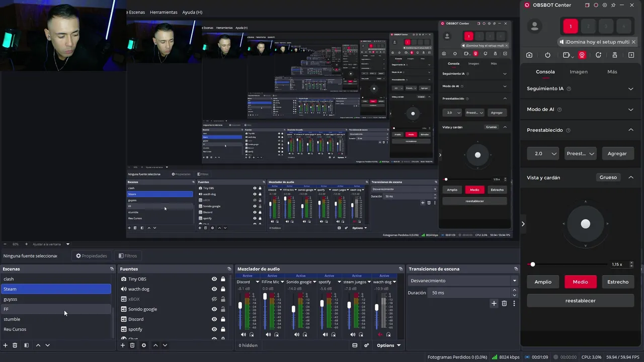
Task: Hide the Sonido google source
Action: (214, 309)
